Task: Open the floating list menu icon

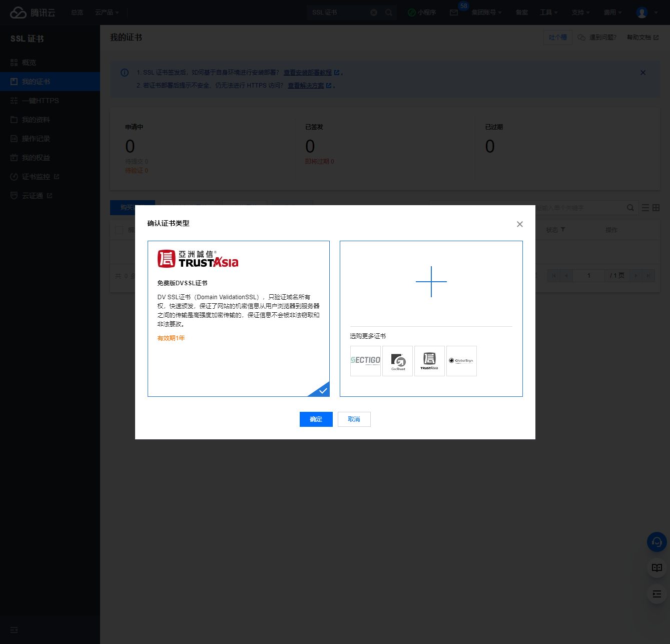Action: (657, 594)
